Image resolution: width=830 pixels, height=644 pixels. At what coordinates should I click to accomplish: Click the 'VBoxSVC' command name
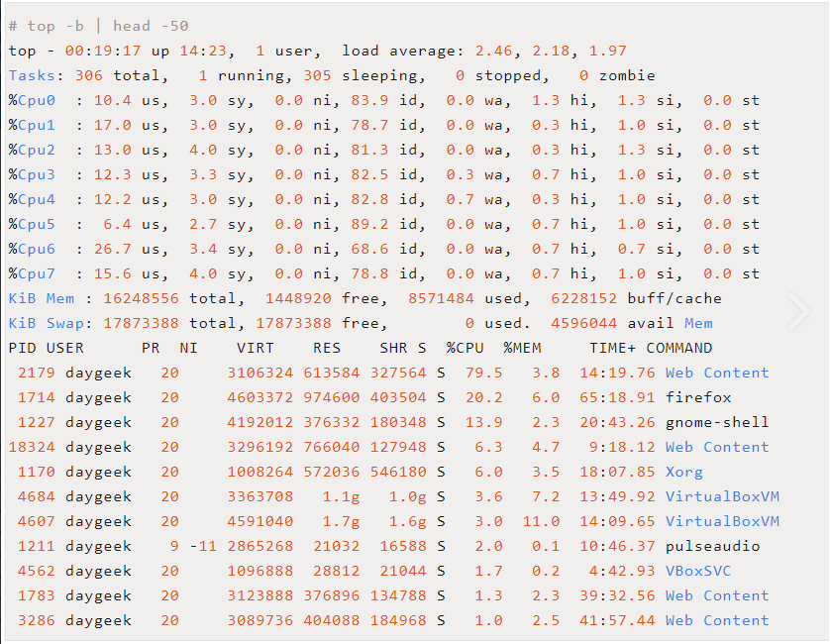click(698, 571)
